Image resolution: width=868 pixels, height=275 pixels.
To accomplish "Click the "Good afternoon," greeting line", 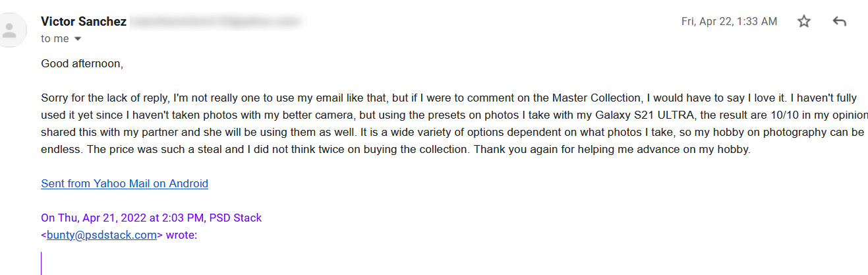I will coord(82,64).
